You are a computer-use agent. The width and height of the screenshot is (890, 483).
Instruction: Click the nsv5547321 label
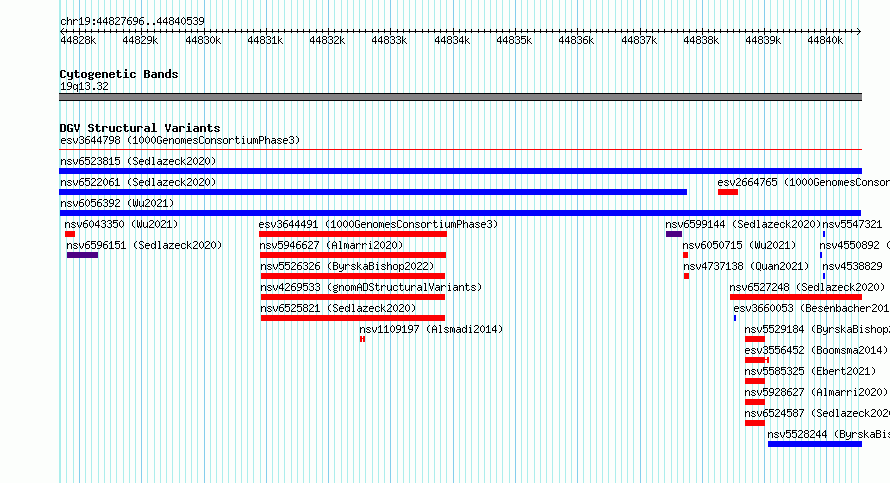pyautogui.click(x=852, y=224)
